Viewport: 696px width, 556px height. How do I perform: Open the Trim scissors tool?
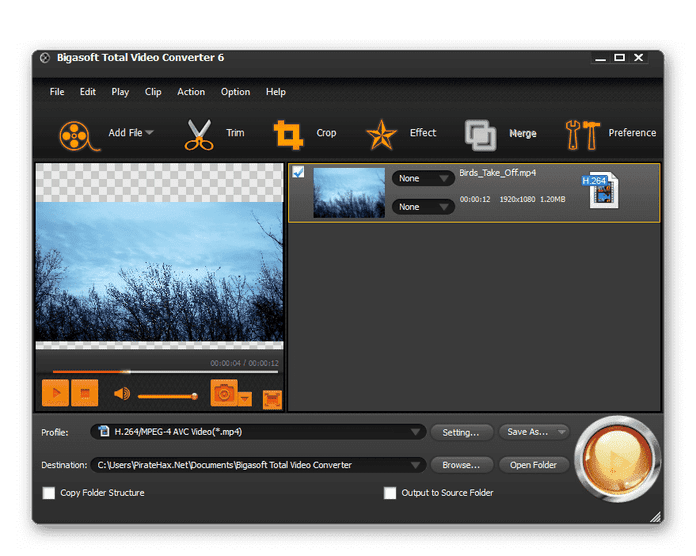(x=198, y=135)
